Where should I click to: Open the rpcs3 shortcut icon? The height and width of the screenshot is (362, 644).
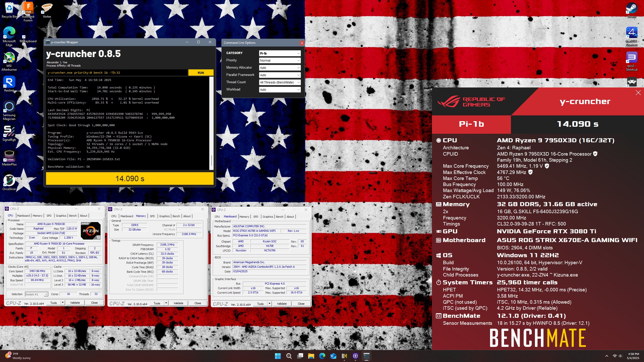click(x=631, y=62)
